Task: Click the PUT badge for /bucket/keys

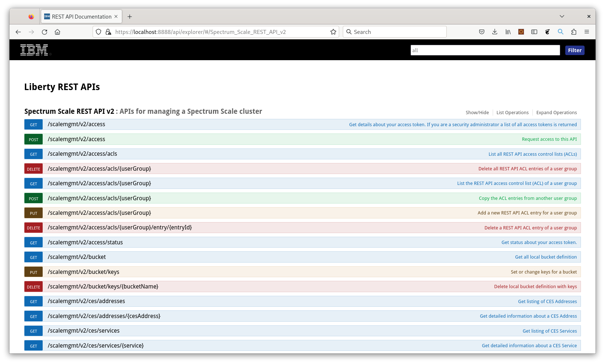Action: point(34,272)
